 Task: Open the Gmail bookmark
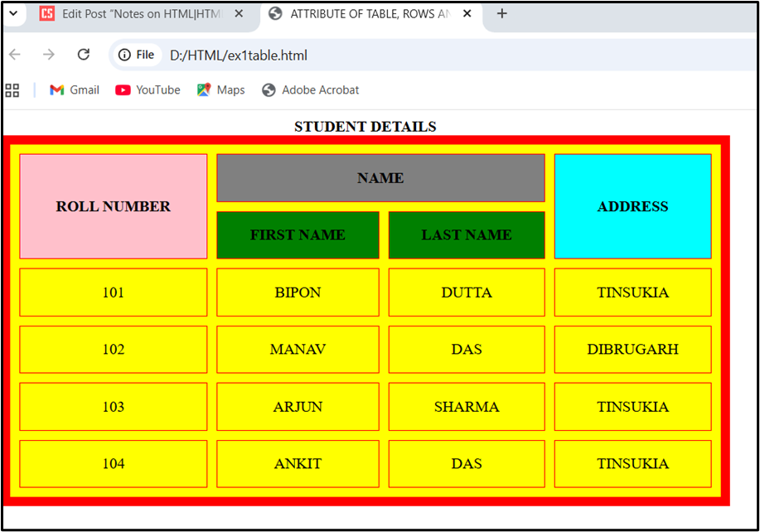pos(75,90)
